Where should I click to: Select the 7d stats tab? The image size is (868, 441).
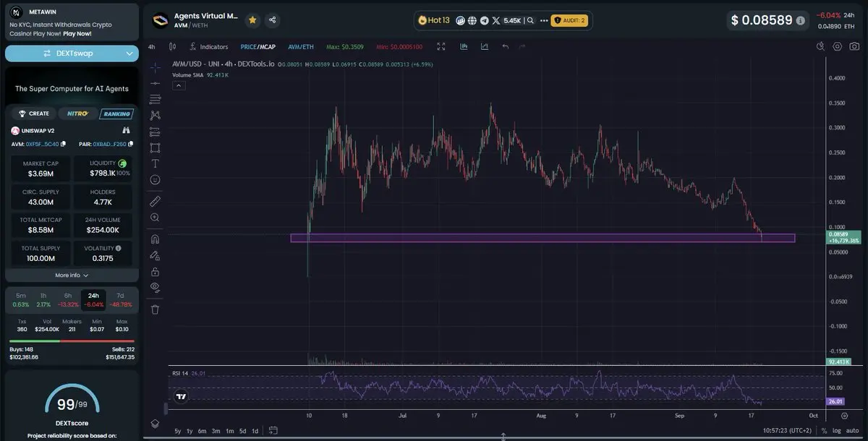(x=120, y=299)
